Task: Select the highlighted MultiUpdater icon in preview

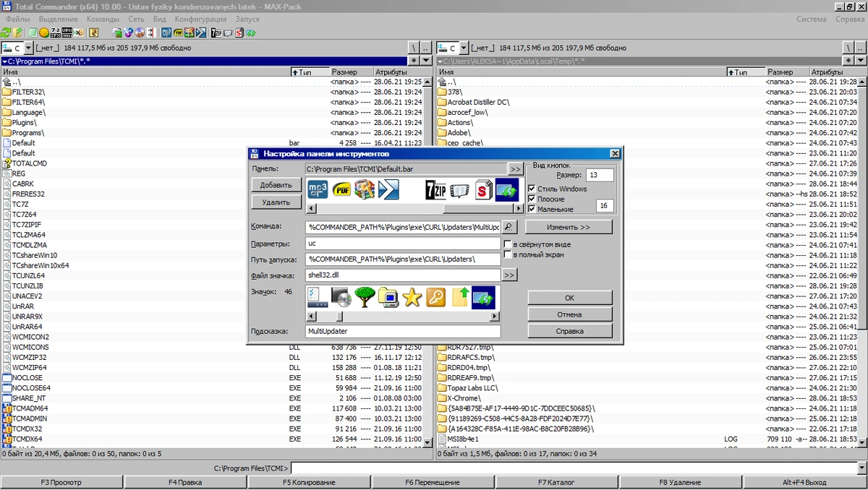Action: [507, 190]
